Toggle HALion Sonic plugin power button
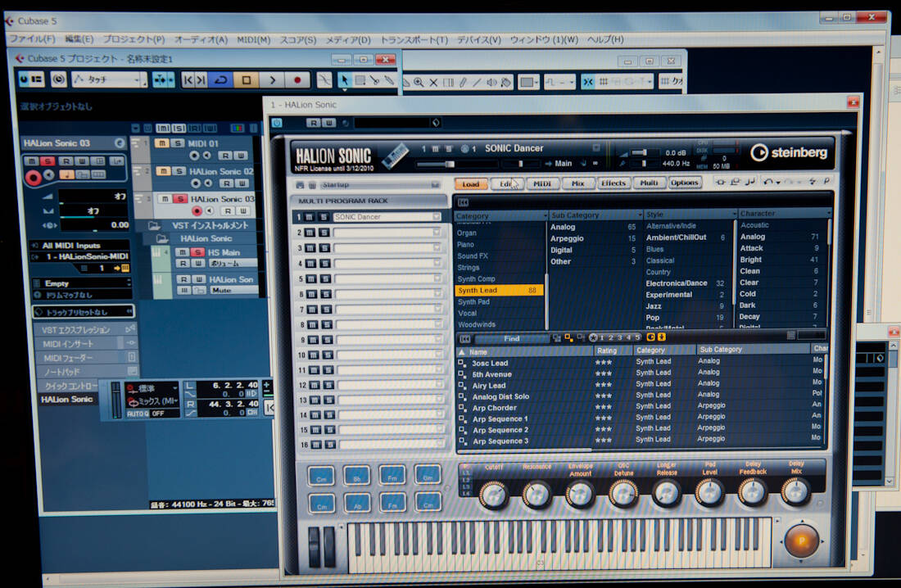Viewport: 901px width, 588px height. click(x=277, y=122)
